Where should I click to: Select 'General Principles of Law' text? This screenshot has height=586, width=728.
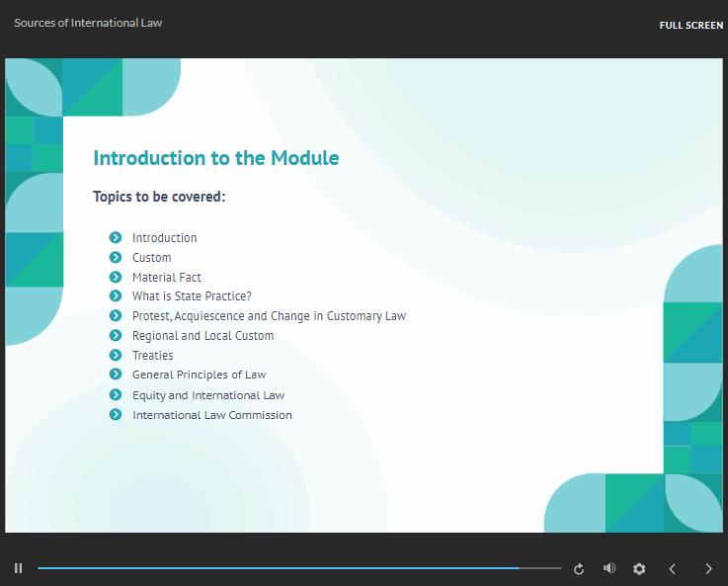(x=200, y=375)
